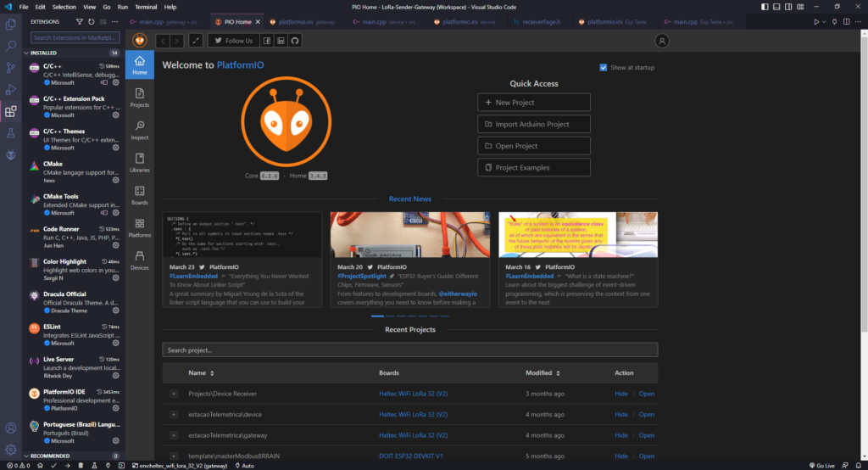
Task: Open the Explorer view in activity bar
Action: pyautogui.click(x=10, y=25)
